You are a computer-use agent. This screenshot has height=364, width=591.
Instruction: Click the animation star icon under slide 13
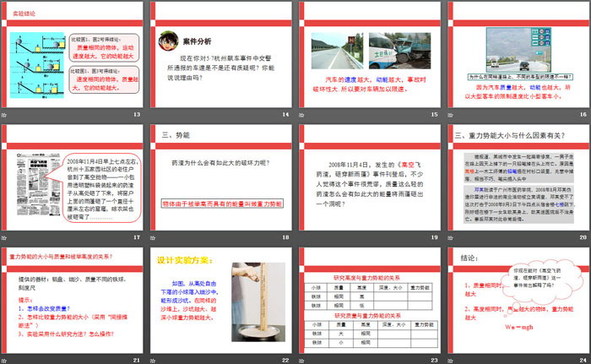pos(5,114)
